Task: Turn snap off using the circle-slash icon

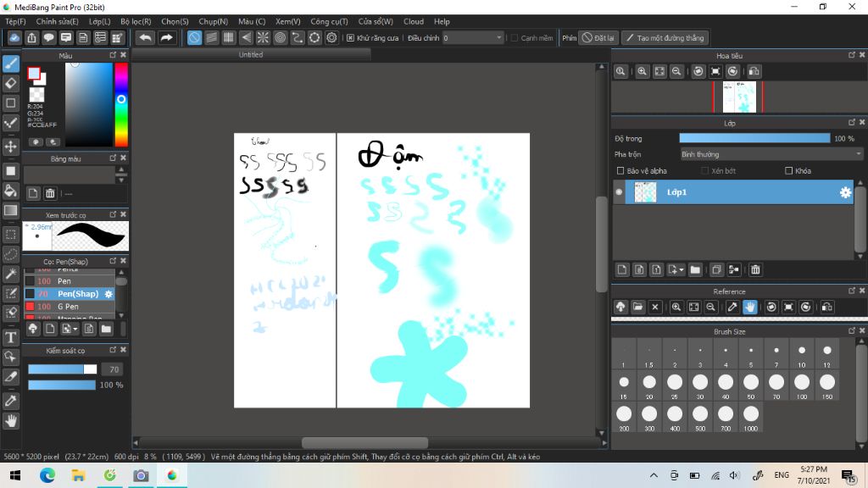Action: pyautogui.click(x=194, y=37)
